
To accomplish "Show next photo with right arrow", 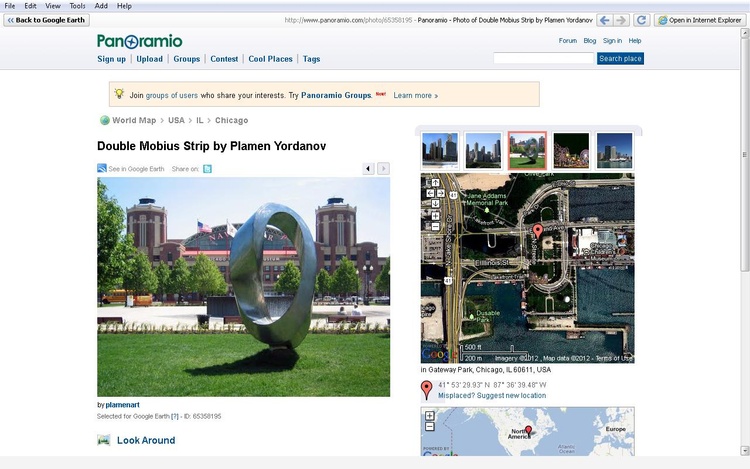I will click(x=383, y=169).
